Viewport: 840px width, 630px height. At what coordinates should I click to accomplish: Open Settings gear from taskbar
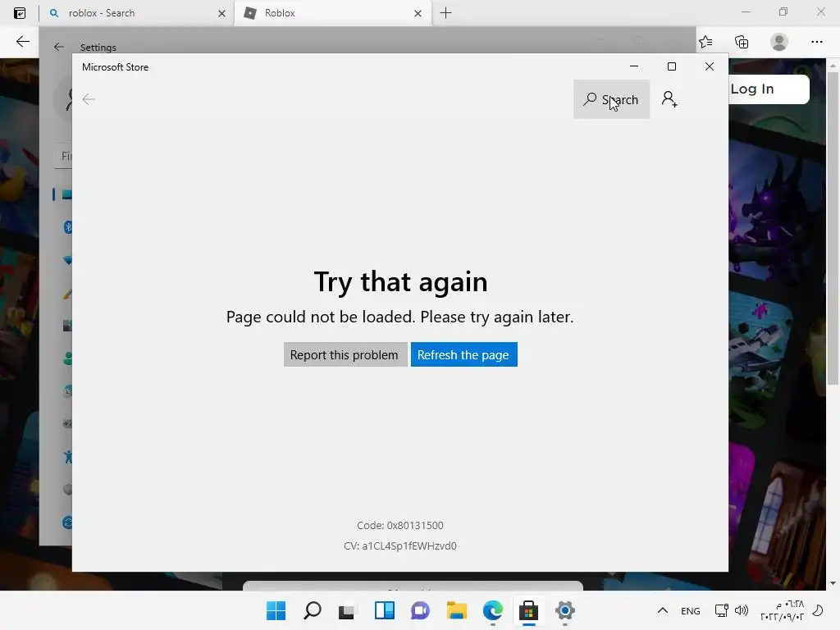click(x=564, y=610)
